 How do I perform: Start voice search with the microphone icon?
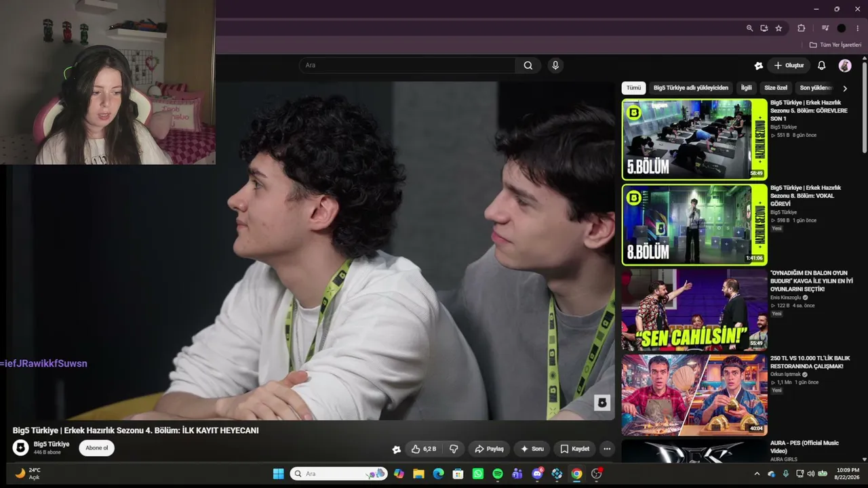(555, 66)
